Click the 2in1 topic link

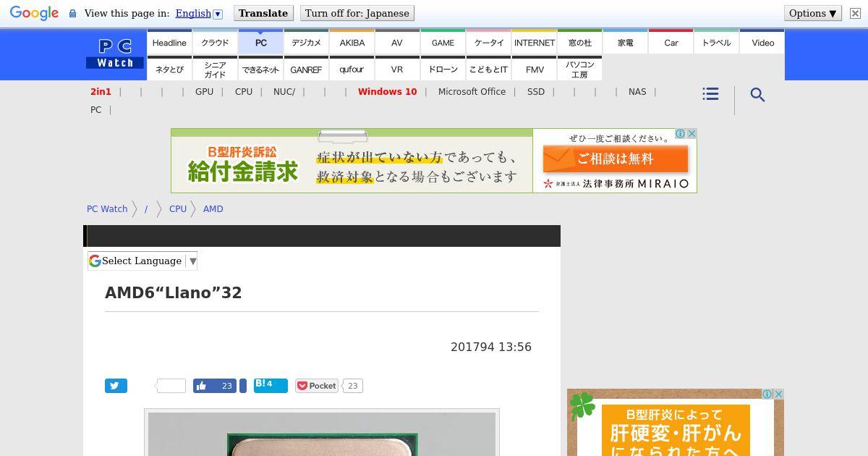tap(101, 92)
